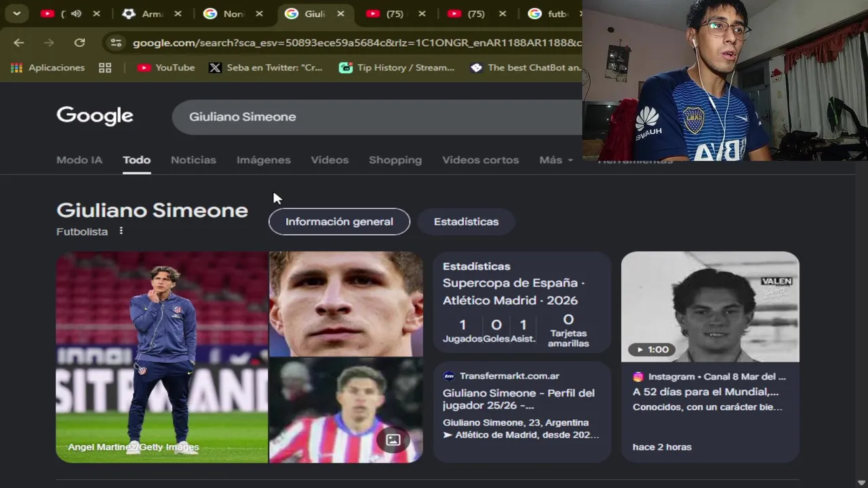This screenshot has height=488, width=868.
Task: Switch to the futb Google tab
Action: (x=549, y=14)
